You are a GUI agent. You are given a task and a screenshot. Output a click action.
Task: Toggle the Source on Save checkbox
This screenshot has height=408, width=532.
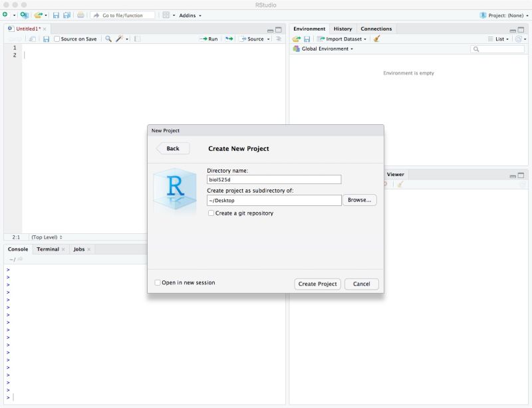tap(57, 39)
